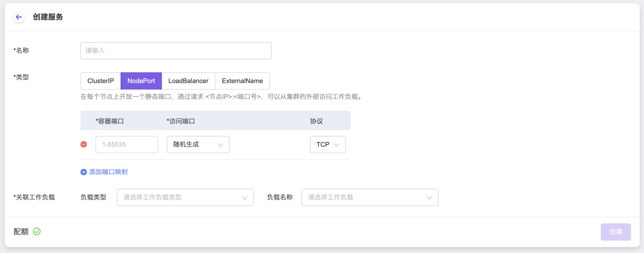The height and width of the screenshot is (253, 644).
Task: Click the container port input field
Action: (127, 145)
